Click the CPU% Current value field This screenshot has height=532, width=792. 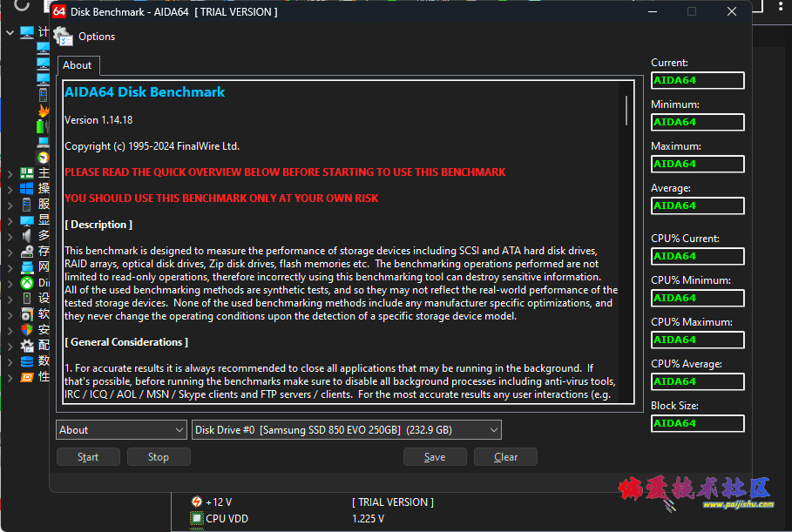pyautogui.click(x=698, y=256)
